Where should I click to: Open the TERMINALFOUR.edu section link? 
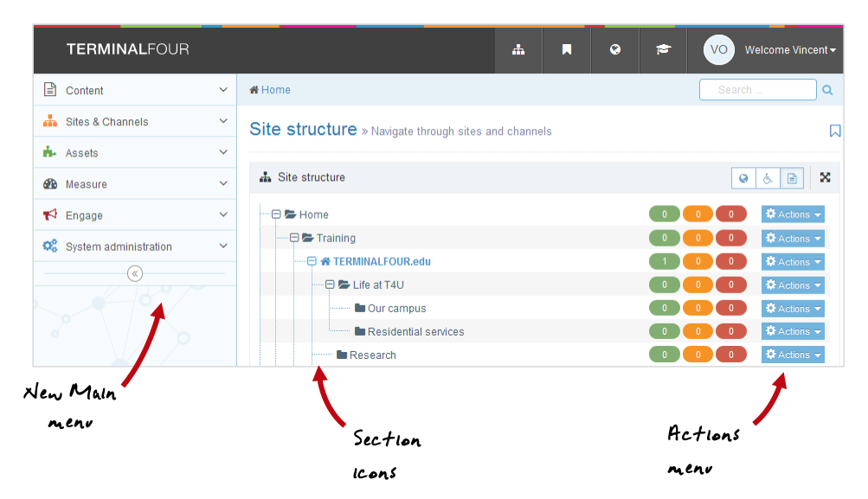[382, 261]
